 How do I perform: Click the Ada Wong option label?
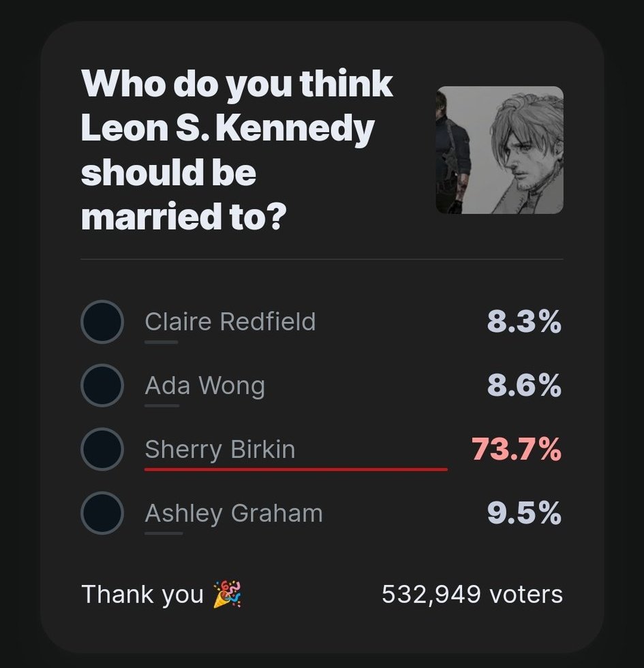[205, 386]
